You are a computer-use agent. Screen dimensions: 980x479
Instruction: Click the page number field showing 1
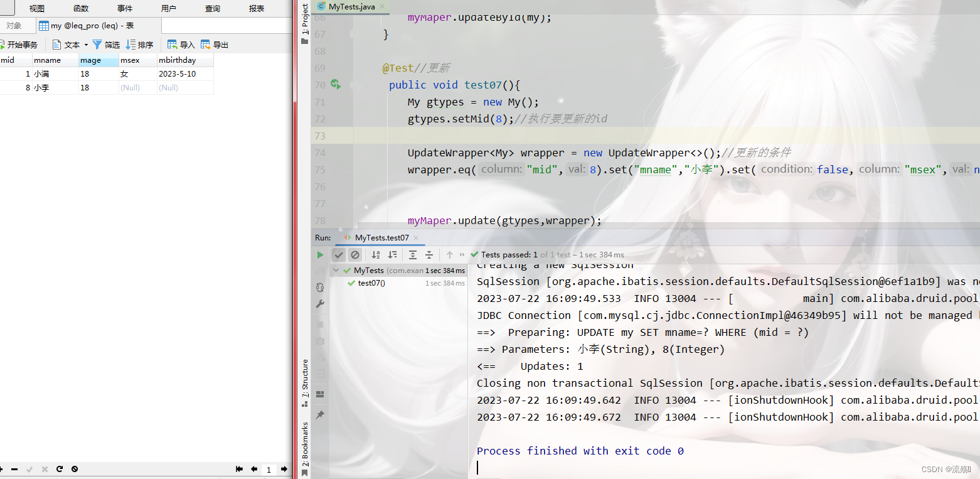click(x=269, y=468)
